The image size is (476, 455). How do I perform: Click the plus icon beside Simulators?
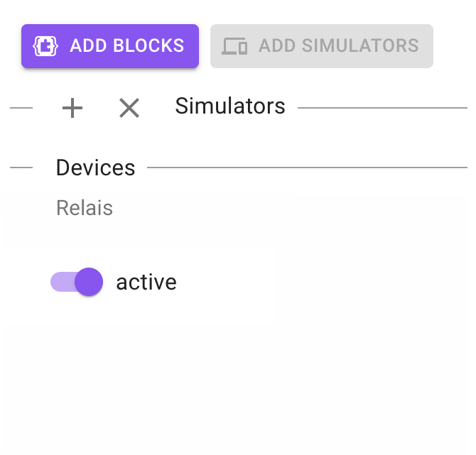pyautogui.click(x=72, y=108)
